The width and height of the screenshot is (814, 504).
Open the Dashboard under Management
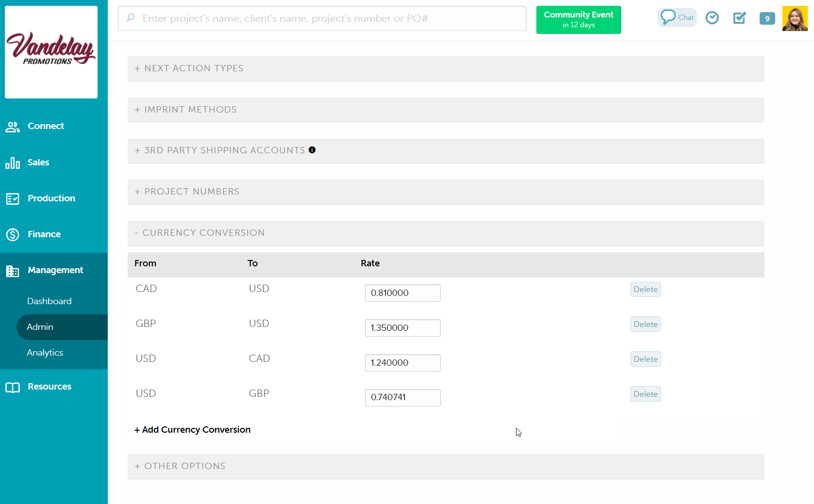coord(49,301)
